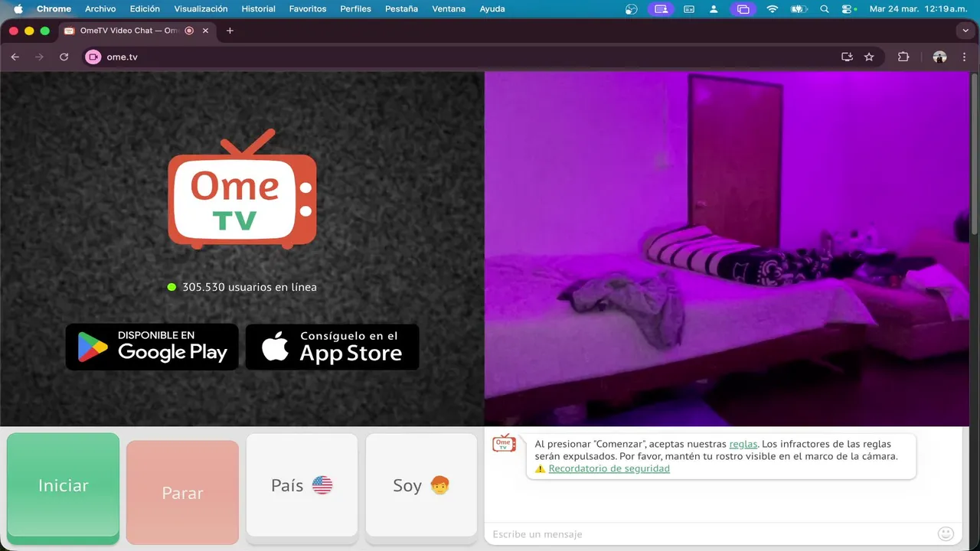Open the Archivo menu

coord(100,9)
